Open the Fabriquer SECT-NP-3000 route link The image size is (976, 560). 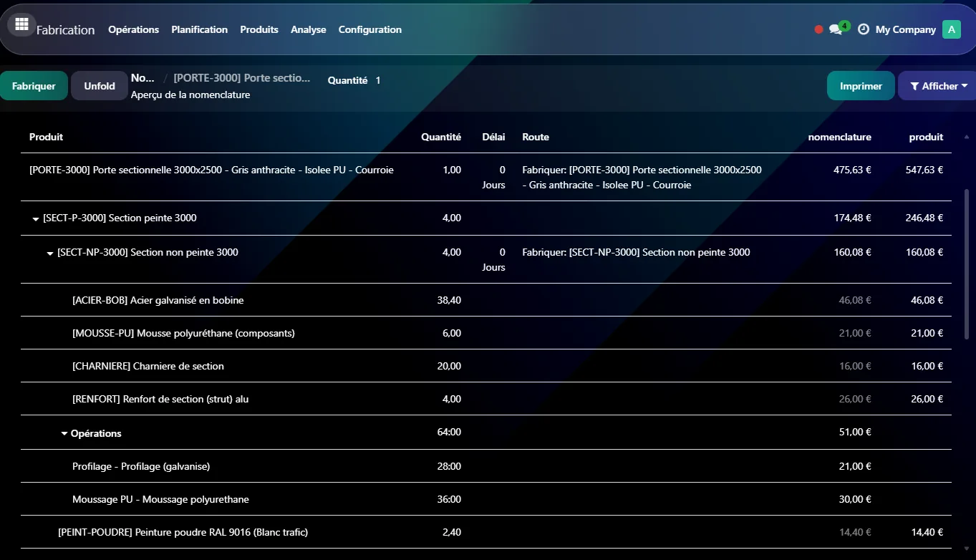point(637,252)
